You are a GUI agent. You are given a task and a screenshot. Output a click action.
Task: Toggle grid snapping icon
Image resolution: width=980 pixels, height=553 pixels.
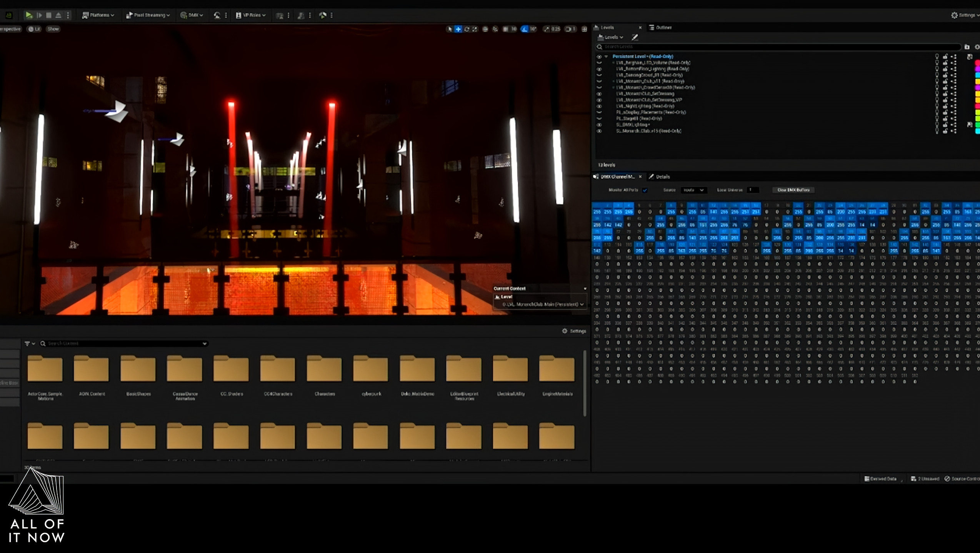pyautogui.click(x=505, y=29)
